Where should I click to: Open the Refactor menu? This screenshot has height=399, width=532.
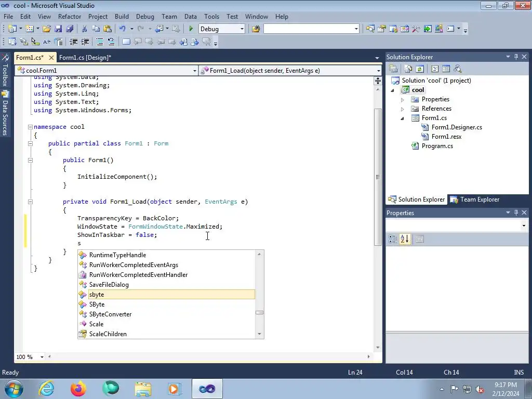coord(70,16)
